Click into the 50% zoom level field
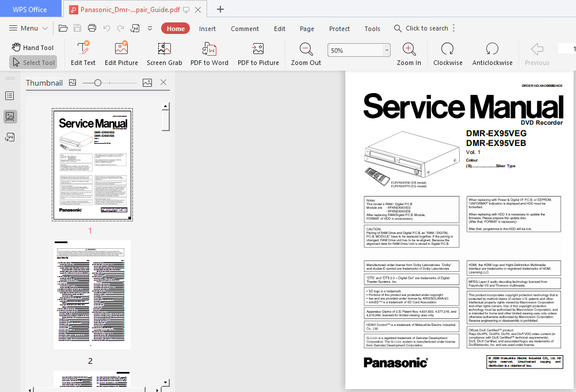Image resolution: width=576 pixels, height=392 pixels. click(355, 50)
